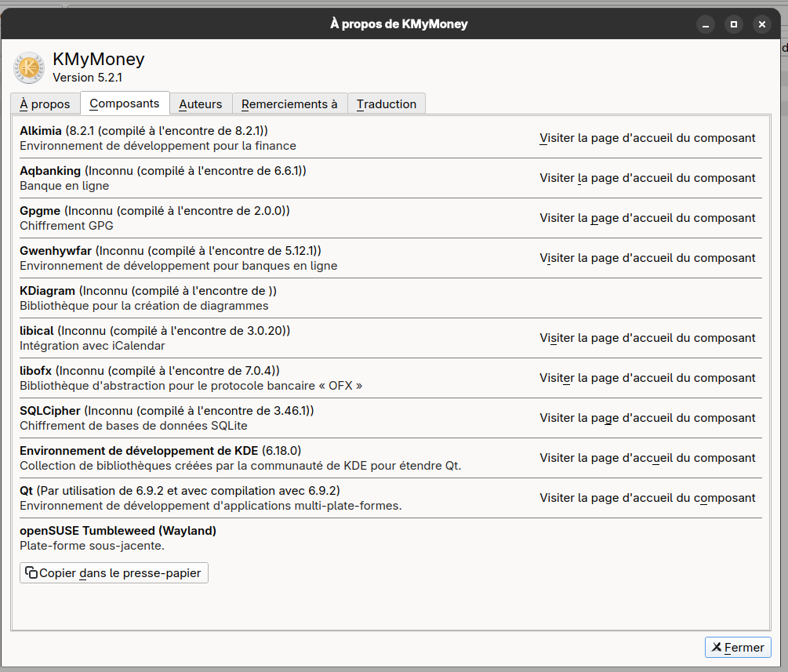Click the copy icon on the clipboard button
Image resolution: width=788 pixels, height=672 pixels.
(31, 573)
